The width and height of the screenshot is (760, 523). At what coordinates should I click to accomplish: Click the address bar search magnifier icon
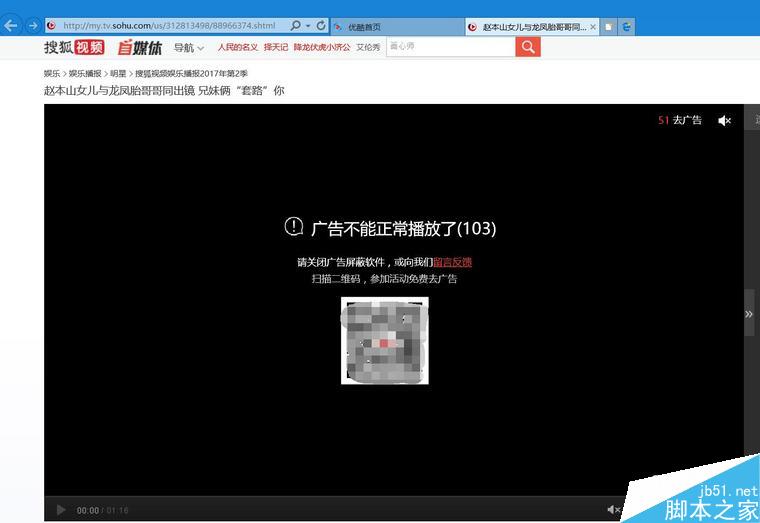(x=295, y=25)
